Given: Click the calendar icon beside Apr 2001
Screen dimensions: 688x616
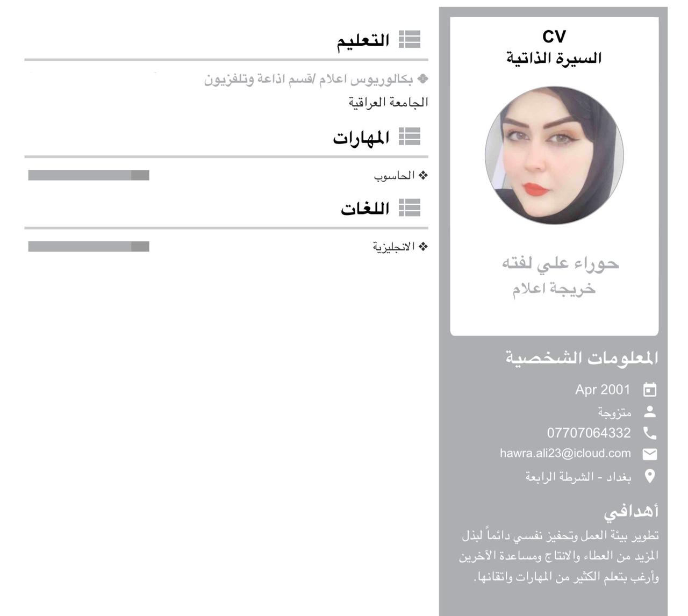Looking at the screenshot, I should click(650, 390).
